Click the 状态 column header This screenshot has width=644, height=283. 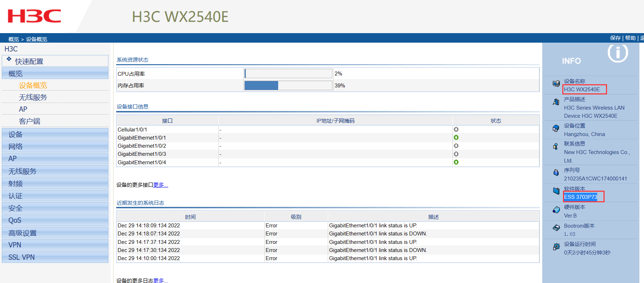(496, 121)
